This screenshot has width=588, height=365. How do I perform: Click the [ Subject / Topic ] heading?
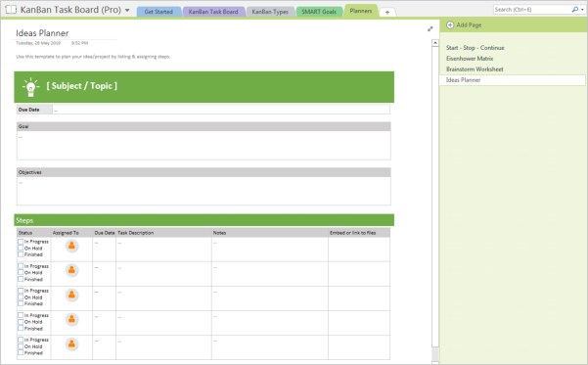[82, 86]
